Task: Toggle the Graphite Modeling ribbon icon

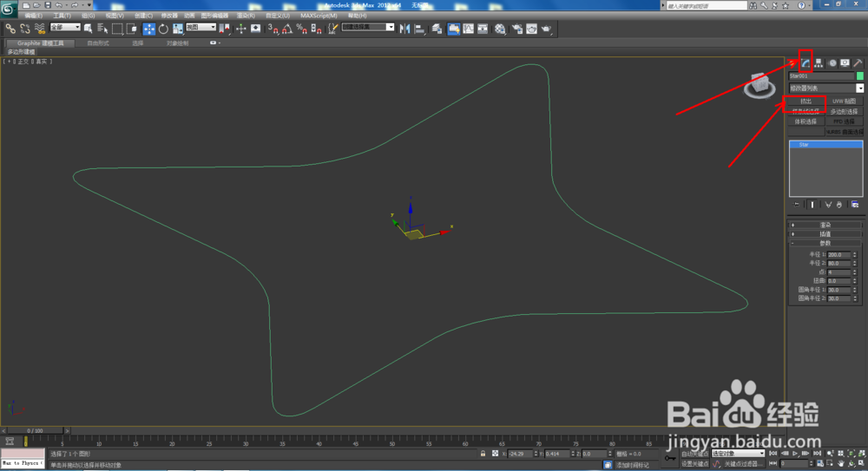Action: pyautogui.click(x=453, y=29)
